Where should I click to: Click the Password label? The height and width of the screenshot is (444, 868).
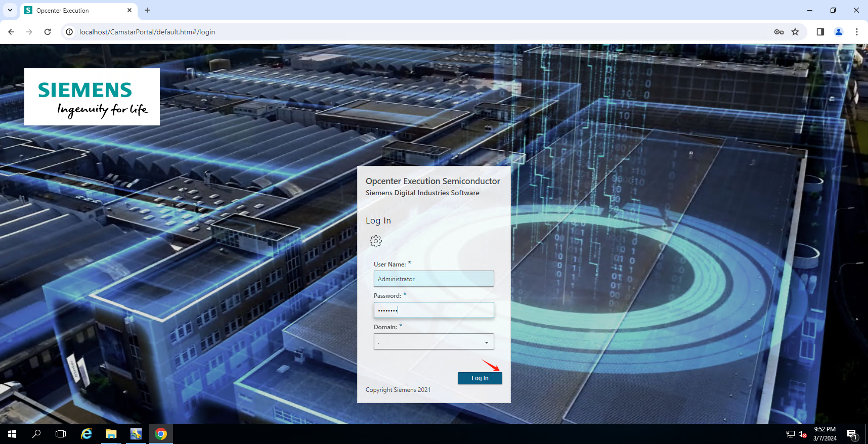[x=387, y=296]
